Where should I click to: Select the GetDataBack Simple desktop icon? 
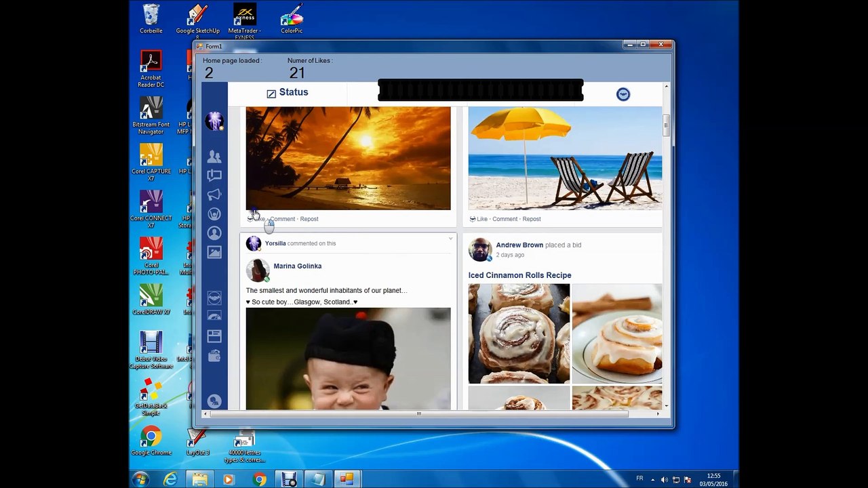(x=151, y=397)
